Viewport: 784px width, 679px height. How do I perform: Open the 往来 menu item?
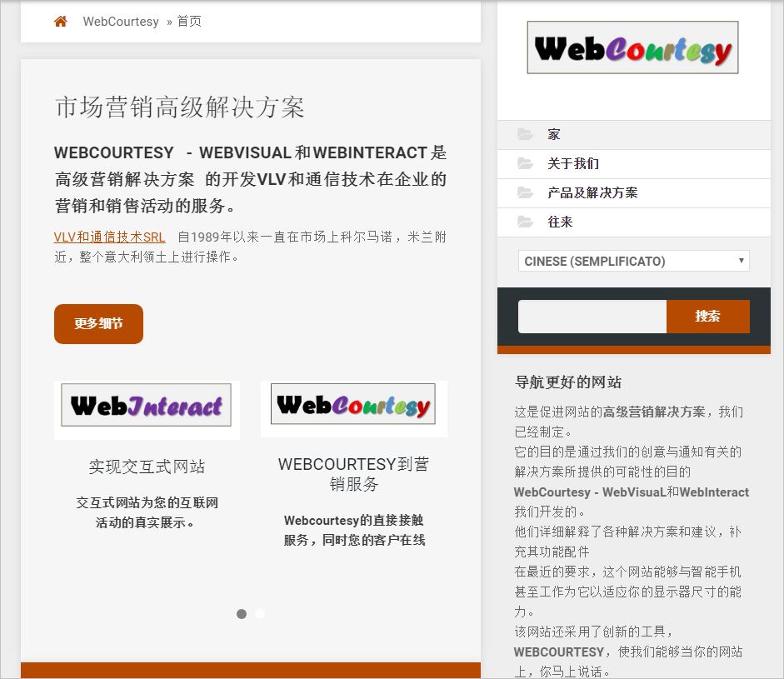pos(633,222)
